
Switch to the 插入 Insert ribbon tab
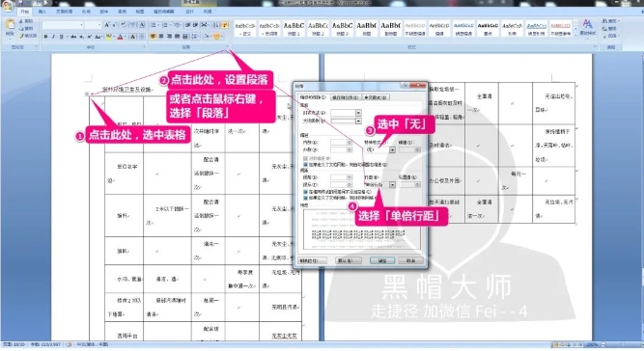click(42, 12)
